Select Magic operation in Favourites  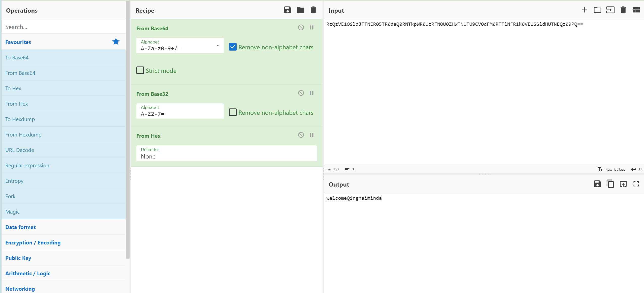(x=12, y=212)
